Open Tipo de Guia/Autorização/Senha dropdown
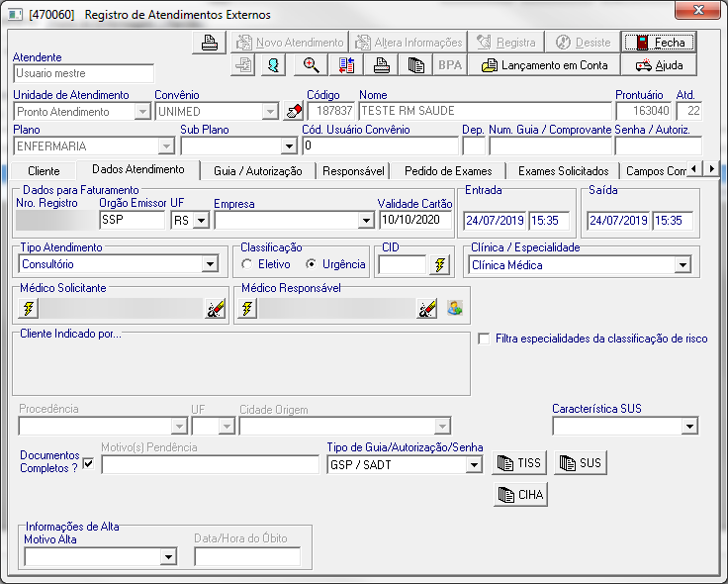This screenshot has width=728, height=584. [x=473, y=464]
